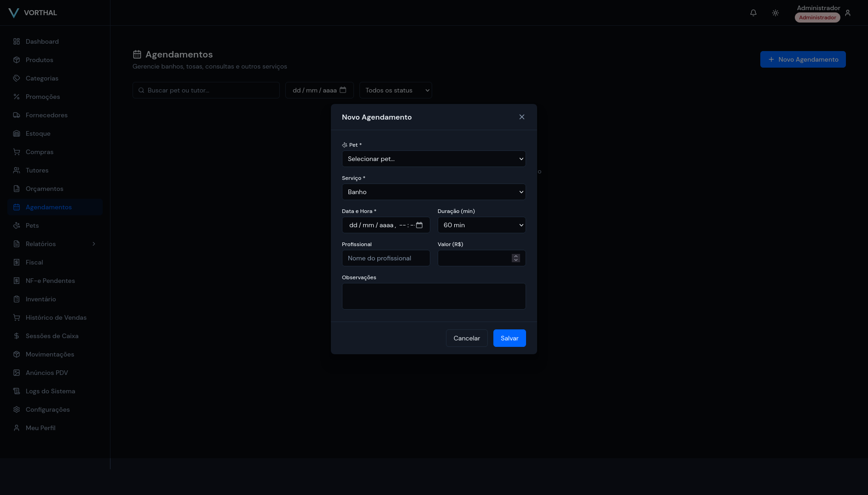
Task: Go to Produtos in the sidebar
Action: coord(39,60)
